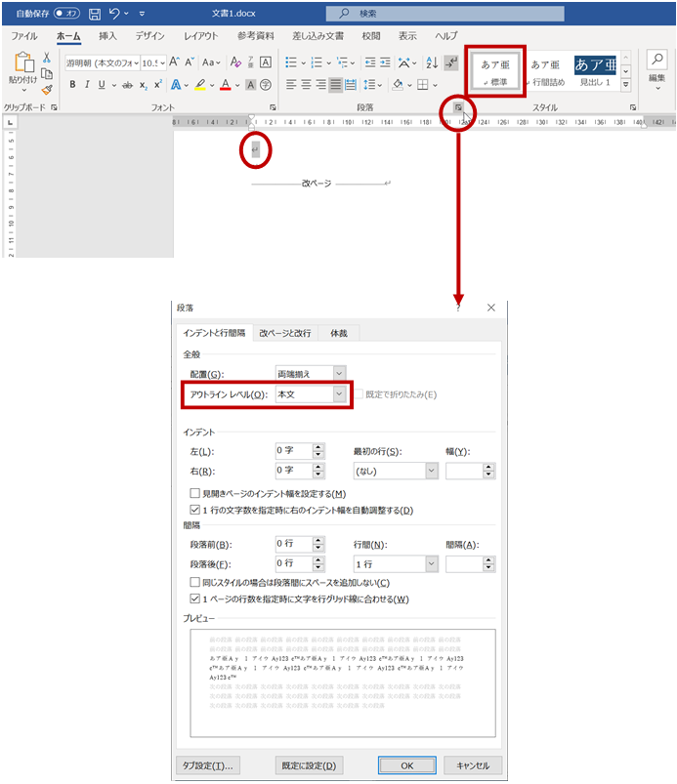Viewport: 677px width, 784px height.
Task: Open the paragraph dialog launcher in the ribbon
Action: [457, 106]
